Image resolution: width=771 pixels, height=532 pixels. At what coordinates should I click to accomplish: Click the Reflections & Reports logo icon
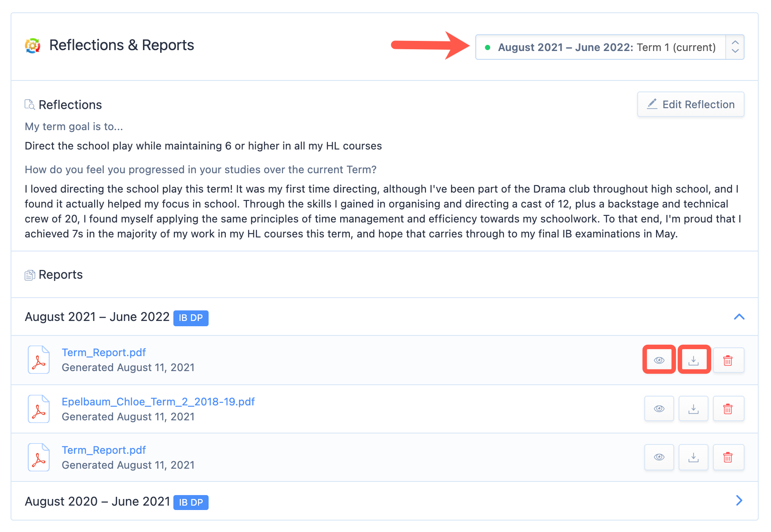(33, 45)
